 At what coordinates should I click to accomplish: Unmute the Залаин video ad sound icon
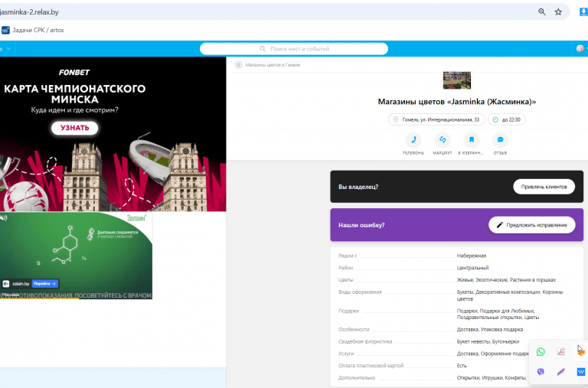[x=4, y=218]
